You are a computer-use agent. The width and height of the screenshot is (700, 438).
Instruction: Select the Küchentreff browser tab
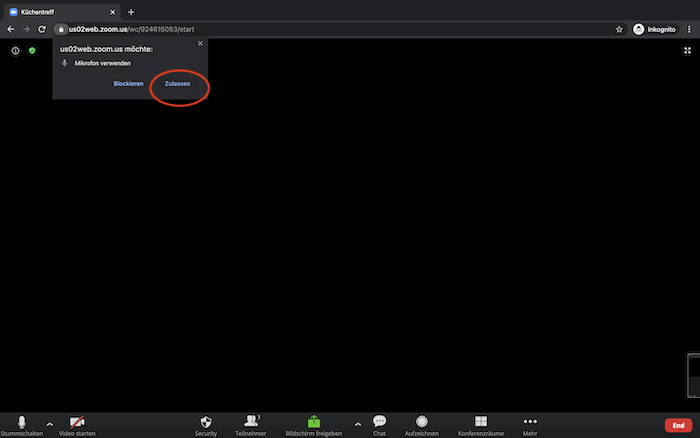(60, 11)
